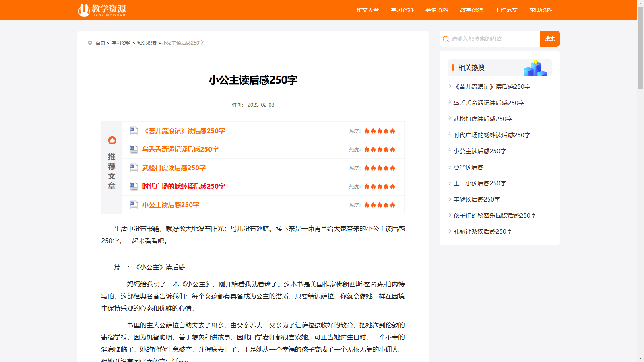Open recommended article 小公主读后感250字
The width and height of the screenshot is (644, 362).
click(x=171, y=205)
